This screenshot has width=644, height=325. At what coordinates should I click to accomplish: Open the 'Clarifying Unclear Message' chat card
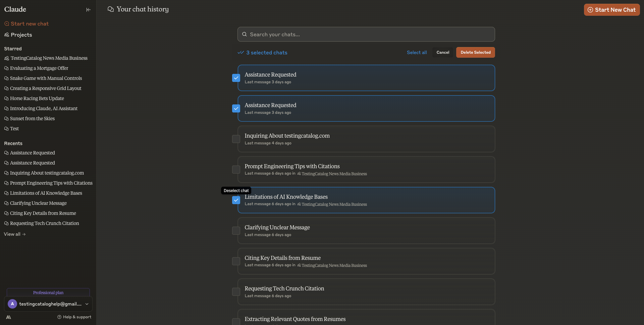coord(366,231)
